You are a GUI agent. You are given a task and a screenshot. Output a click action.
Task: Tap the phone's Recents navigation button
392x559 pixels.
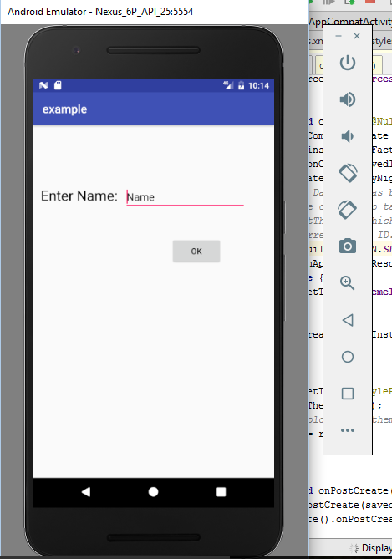coord(221,492)
